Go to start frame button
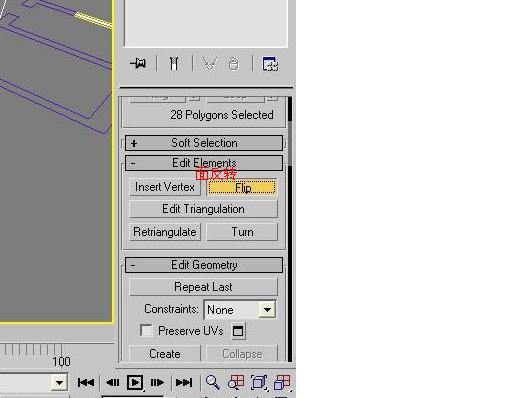Image resolution: width=512 pixels, height=398 pixels. pyautogui.click(x=86, y=382)
